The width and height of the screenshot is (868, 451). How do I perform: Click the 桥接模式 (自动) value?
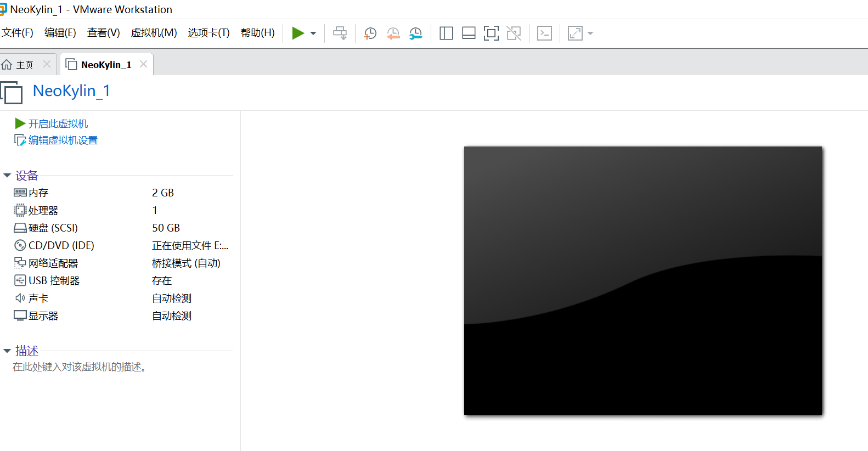point(186,263)
